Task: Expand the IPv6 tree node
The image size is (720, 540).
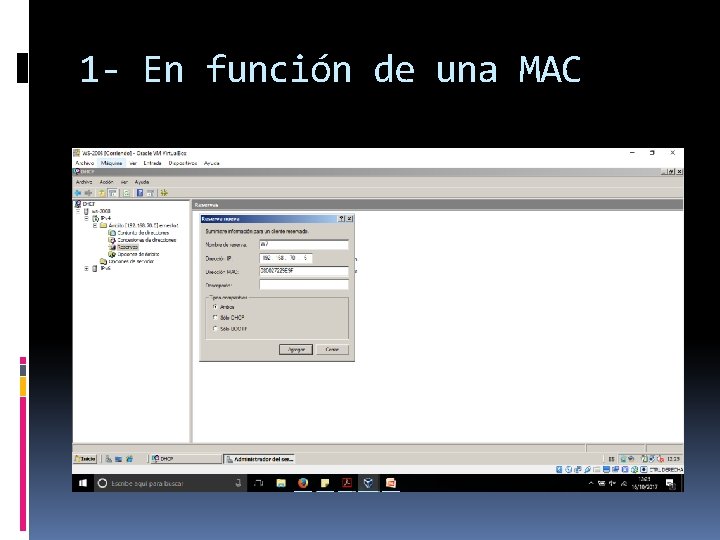Action: (x=86, y=269)
